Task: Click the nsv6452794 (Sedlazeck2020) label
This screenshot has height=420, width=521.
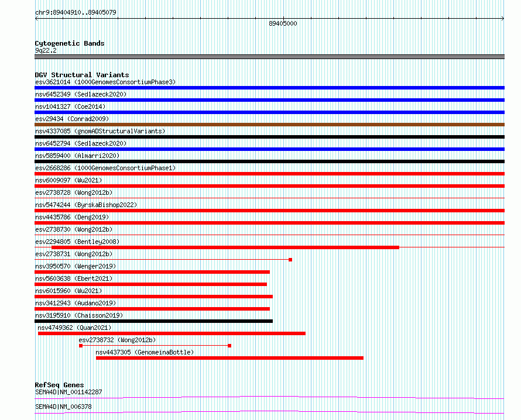Action: pos(81,143)
